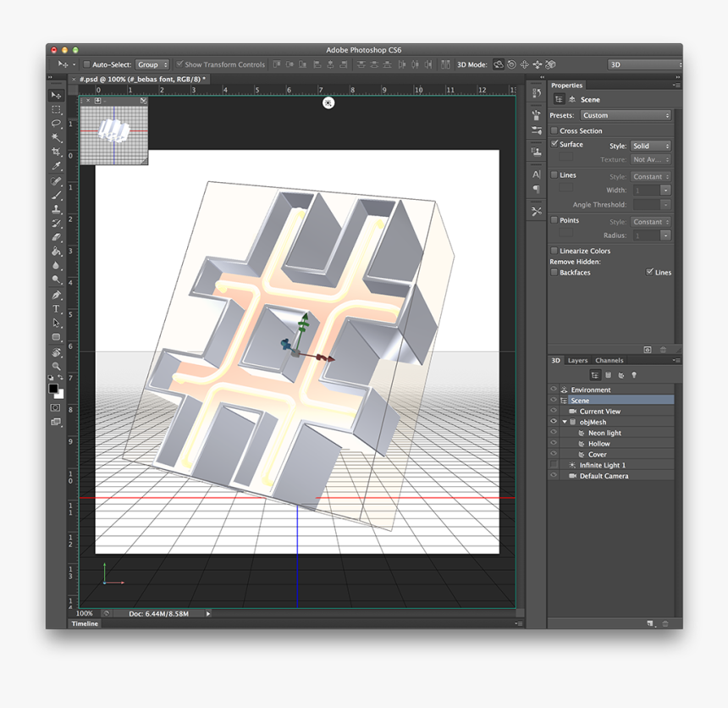The width and height of the screenshot is (728, 708).
Task: Select the Pen tool
Action: 56,295
